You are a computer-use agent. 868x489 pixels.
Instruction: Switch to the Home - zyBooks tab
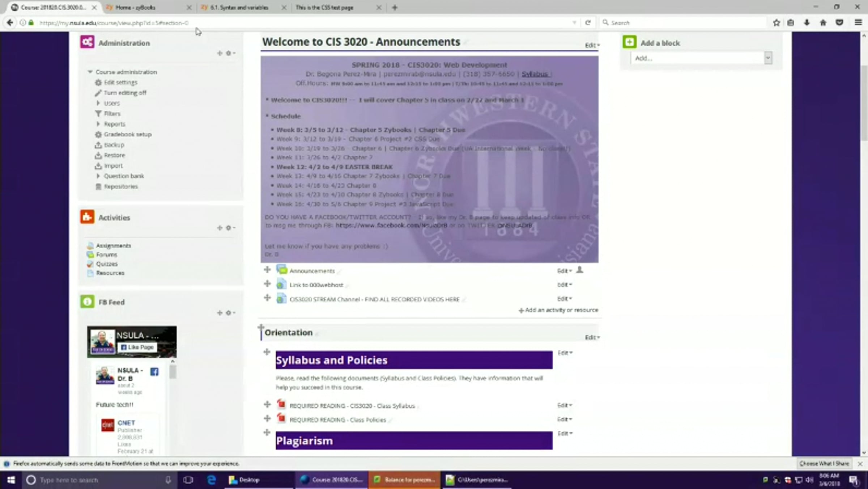coord(136,8)
